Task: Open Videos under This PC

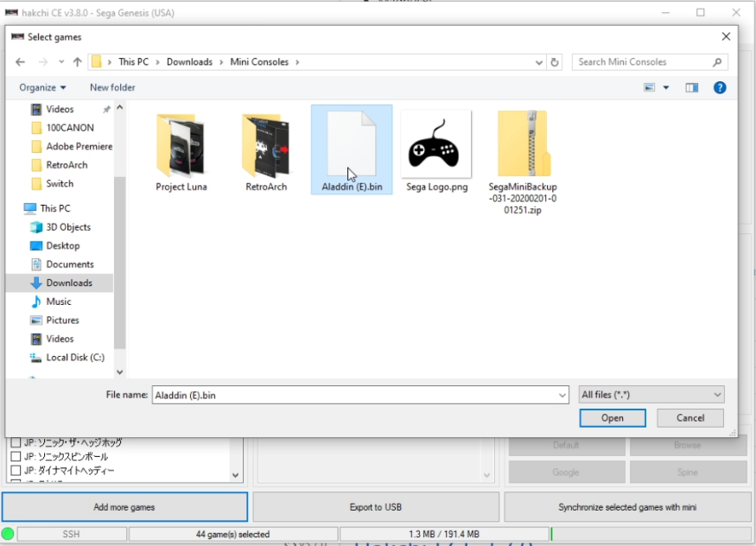Action: point(60,340)
